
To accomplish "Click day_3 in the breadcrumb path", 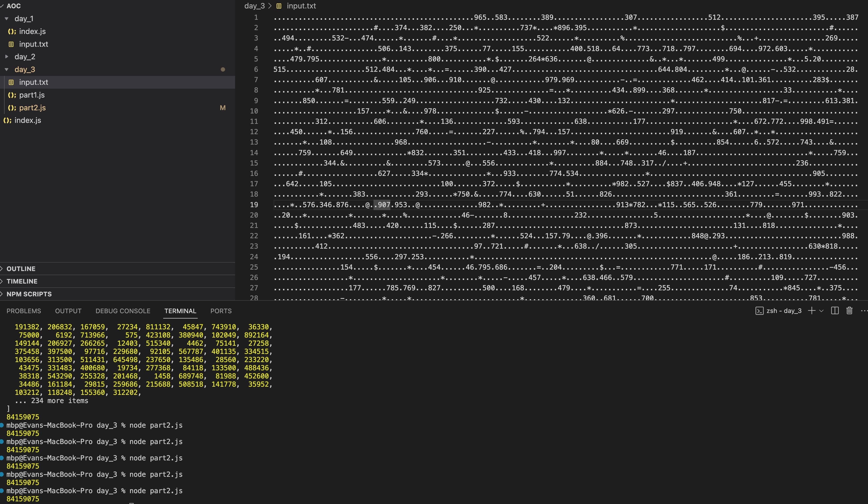I will tap(255, 6).
